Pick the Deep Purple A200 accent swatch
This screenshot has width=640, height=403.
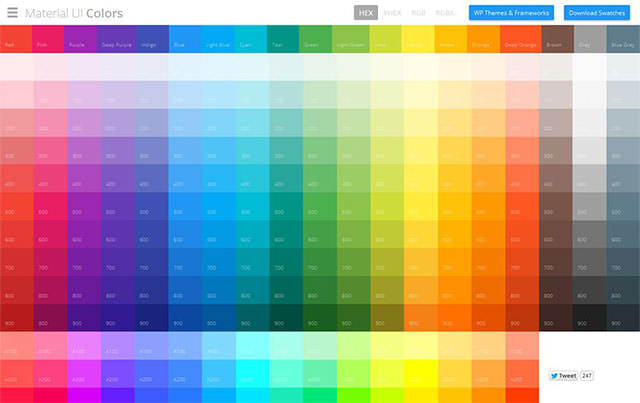118,374
